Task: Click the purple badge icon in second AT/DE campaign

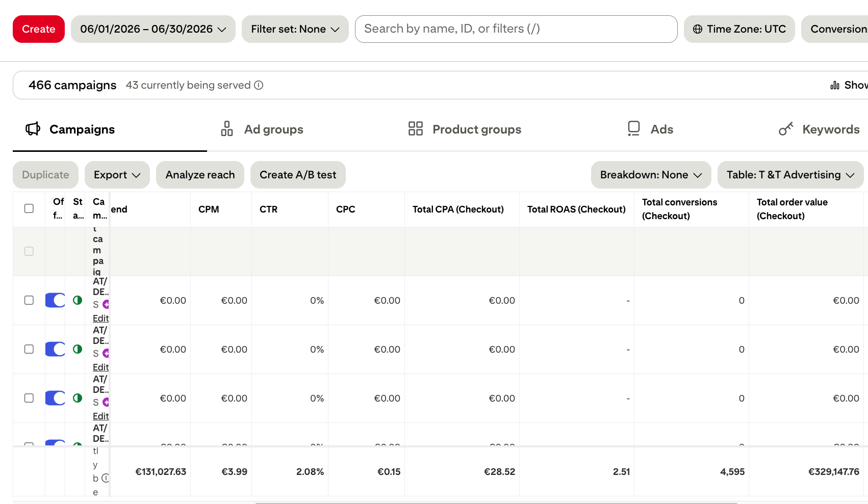Action: click(x=106, y=353)
